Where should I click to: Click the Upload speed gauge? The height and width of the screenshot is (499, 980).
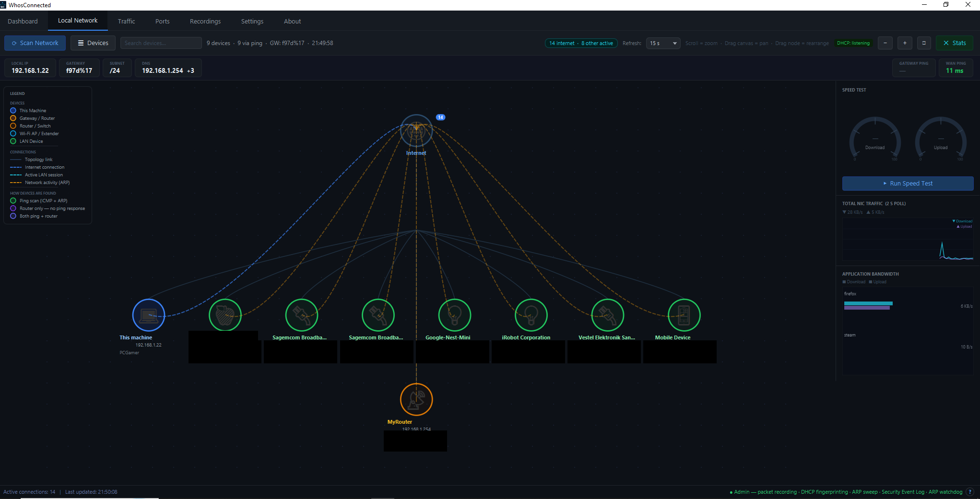pos(941,139)
